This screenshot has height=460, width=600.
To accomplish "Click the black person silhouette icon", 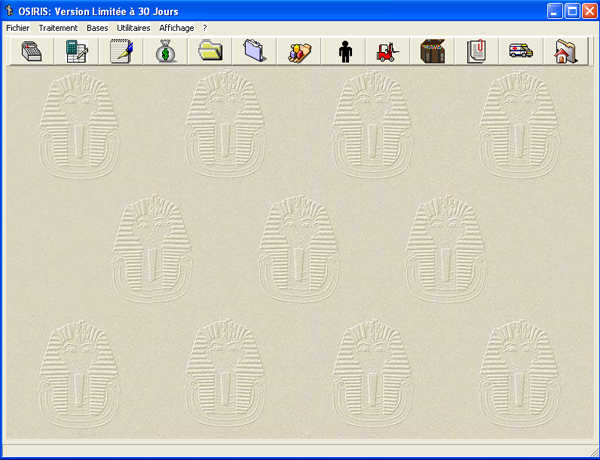I will 344,51.
